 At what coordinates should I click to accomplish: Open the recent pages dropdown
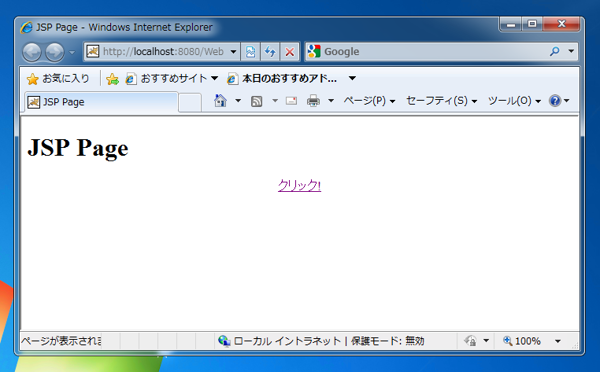(x=72, y=52)
